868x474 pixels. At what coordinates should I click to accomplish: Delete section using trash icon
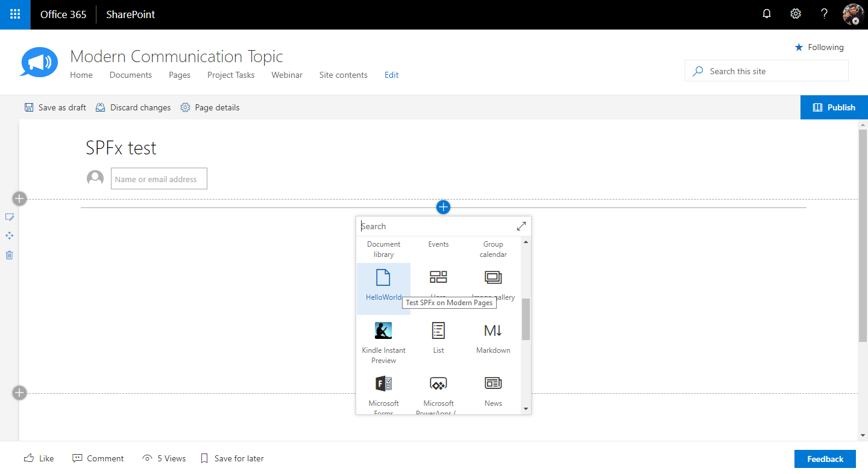click(10, 255)
